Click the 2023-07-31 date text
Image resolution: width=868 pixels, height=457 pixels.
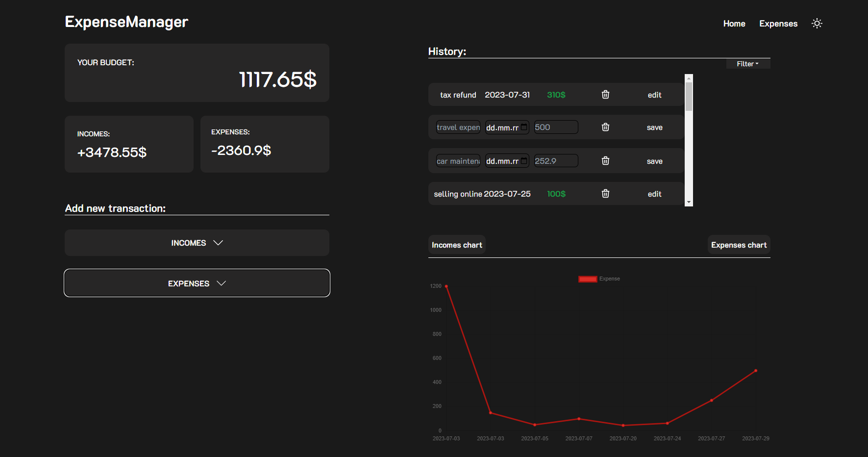point(507,95)
